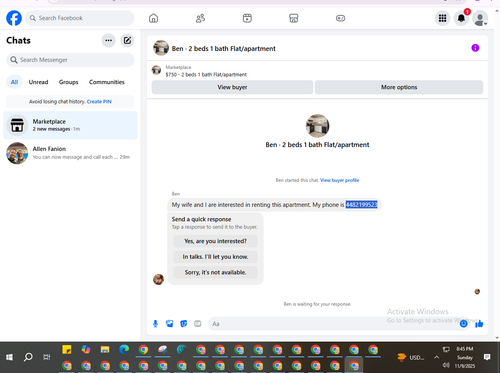Click the More options button

(399, 87)
